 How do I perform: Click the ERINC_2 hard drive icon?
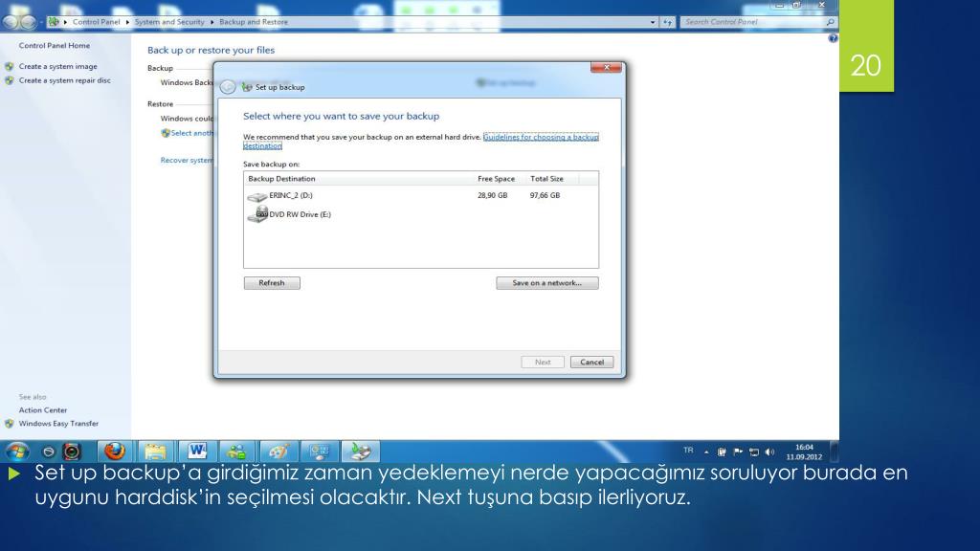click(x=256, y=196)
